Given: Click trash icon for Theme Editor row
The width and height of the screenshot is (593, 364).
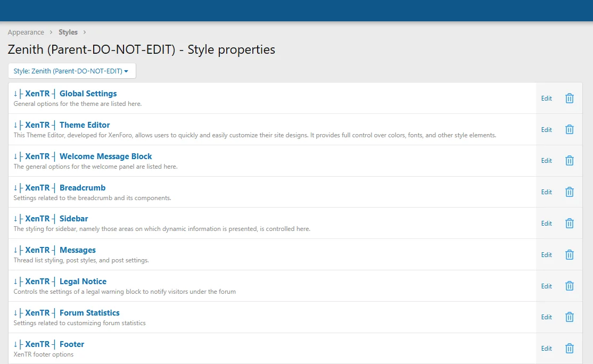Looking at the screenshot, I should [569, 129].
